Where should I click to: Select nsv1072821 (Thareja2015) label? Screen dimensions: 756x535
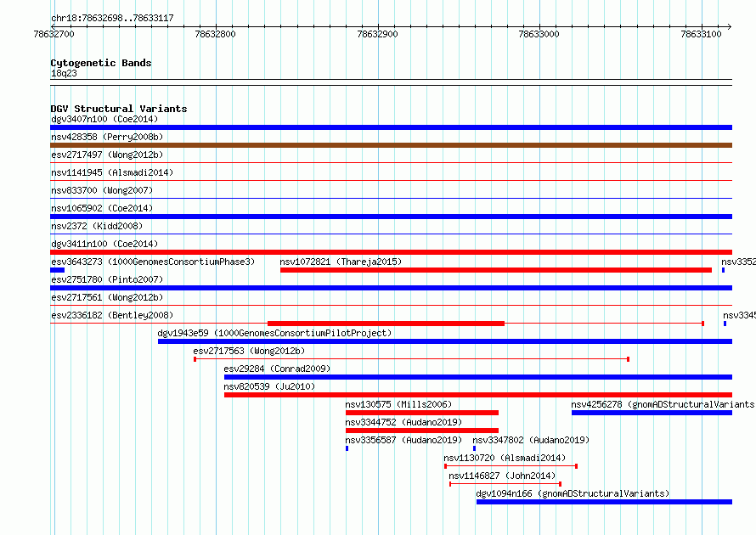click(341, 262)
